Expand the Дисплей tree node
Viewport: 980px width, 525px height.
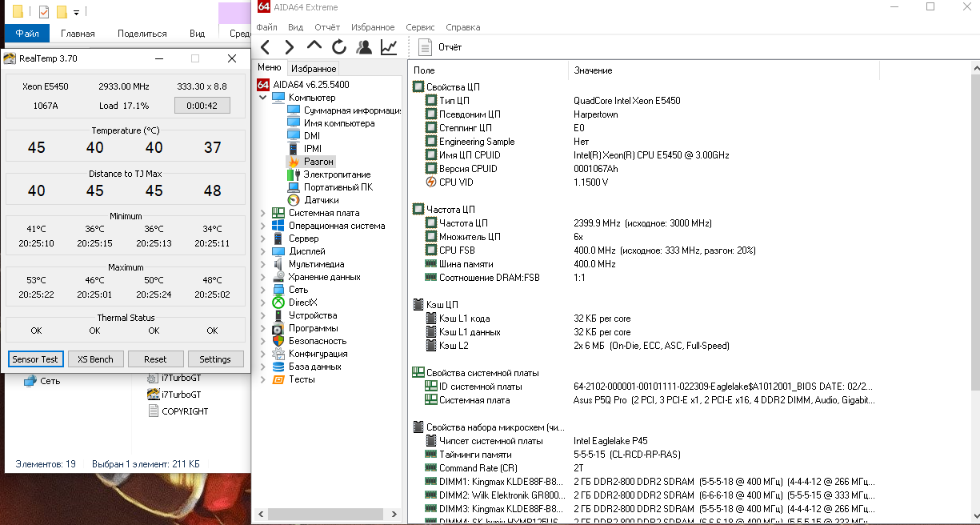pos(262,251)
